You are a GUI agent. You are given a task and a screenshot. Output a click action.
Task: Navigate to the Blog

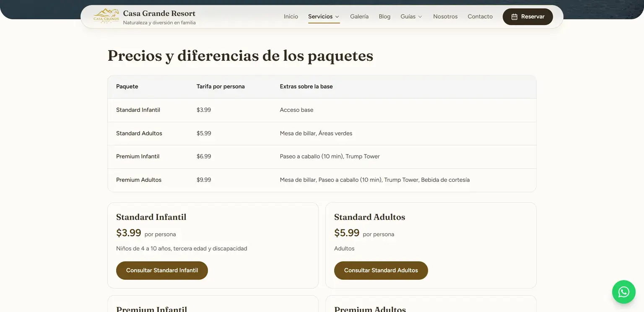click(384, 17)
